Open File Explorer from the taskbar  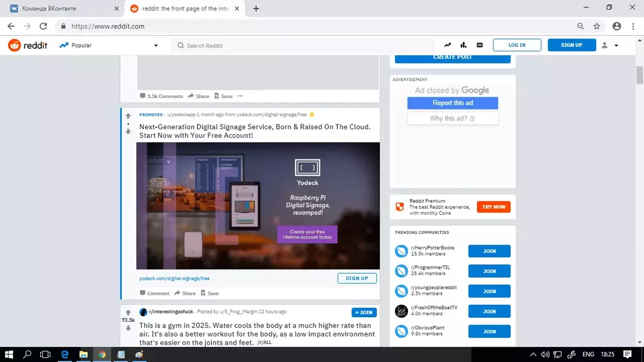83,355
